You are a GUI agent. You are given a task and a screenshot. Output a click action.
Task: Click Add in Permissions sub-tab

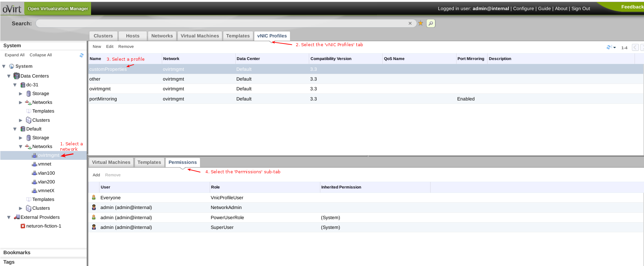click(x=96, y=175)
